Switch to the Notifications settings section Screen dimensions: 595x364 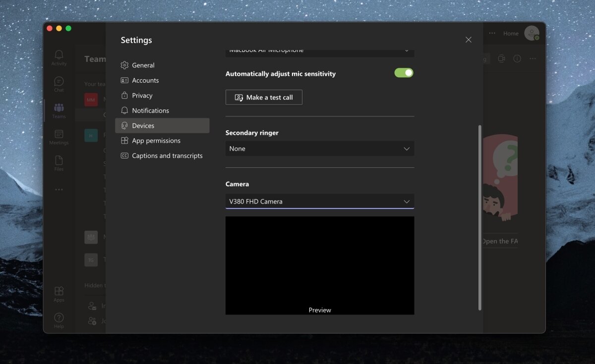150,110
